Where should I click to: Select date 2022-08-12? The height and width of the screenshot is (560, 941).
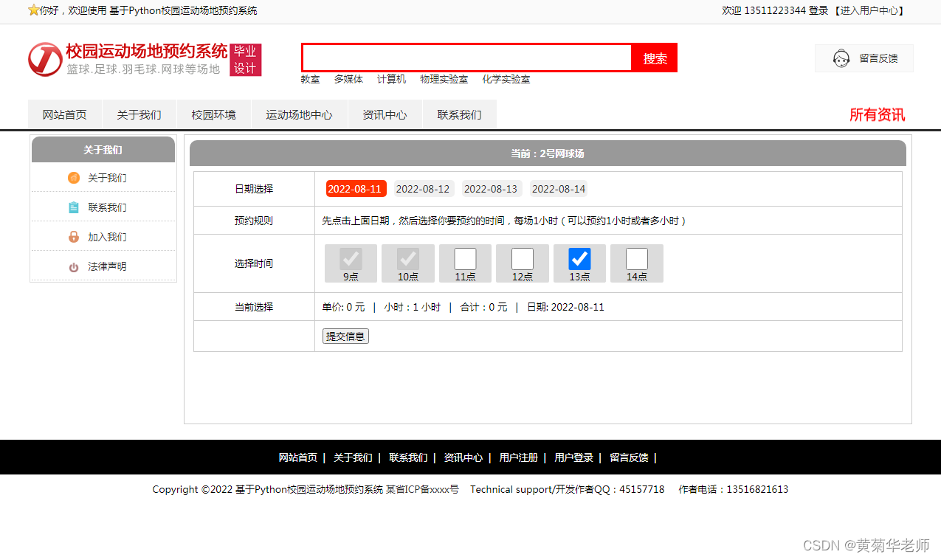click(x=423, y=188)
